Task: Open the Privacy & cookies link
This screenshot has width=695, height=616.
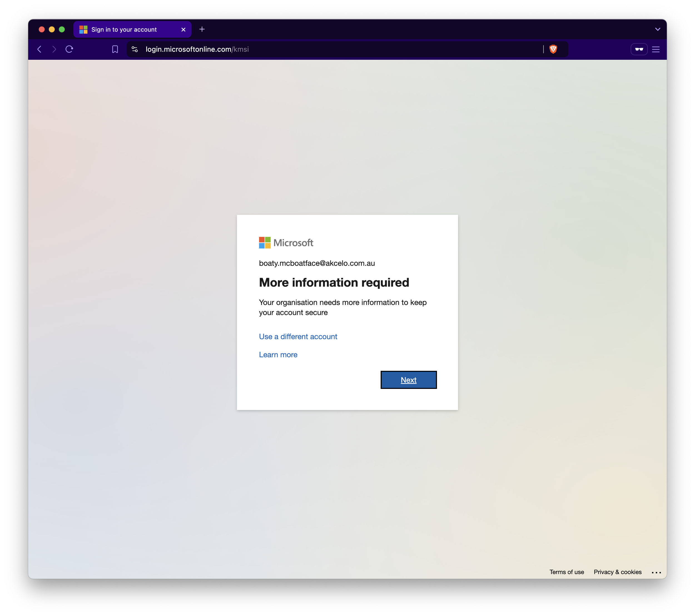Action: point(617,572)
